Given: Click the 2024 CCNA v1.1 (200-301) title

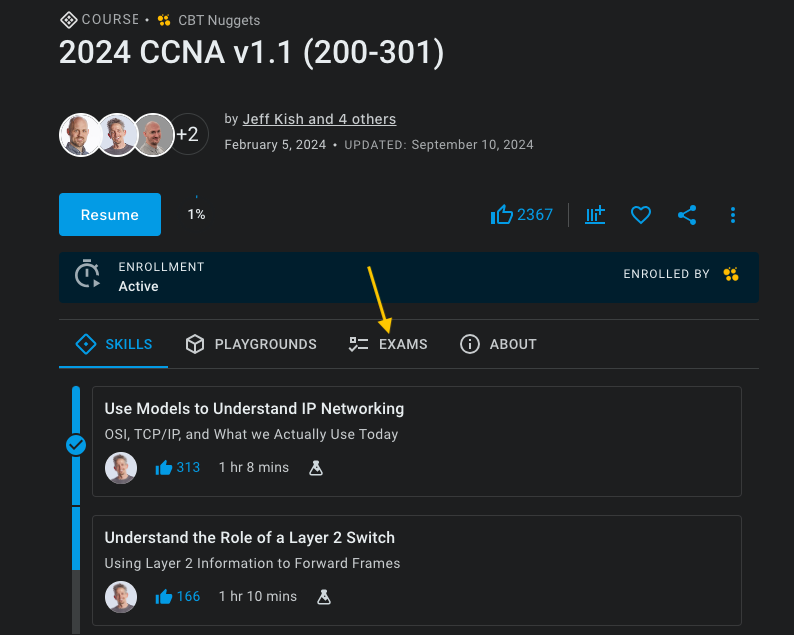Looking at the screenshot, I should click(252, 52).
